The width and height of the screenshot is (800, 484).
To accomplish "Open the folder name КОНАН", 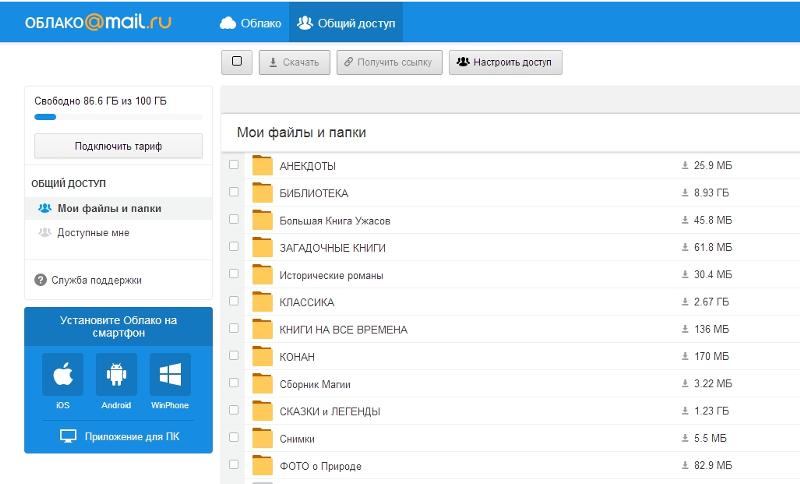I will (297, 357).
